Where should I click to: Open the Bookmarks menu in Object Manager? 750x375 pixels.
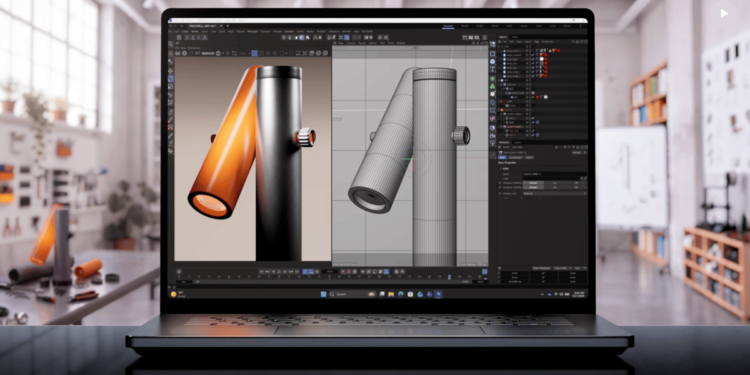(x=548, y=42)
